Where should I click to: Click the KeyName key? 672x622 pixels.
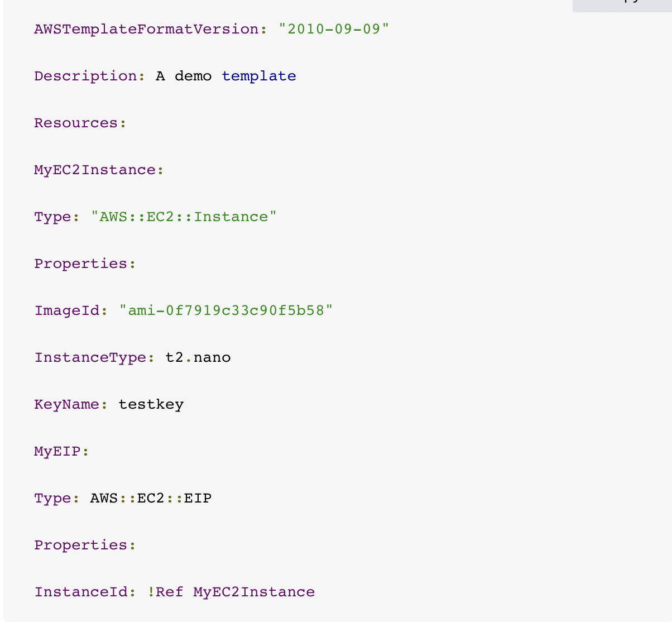click(x=67, y=404)
